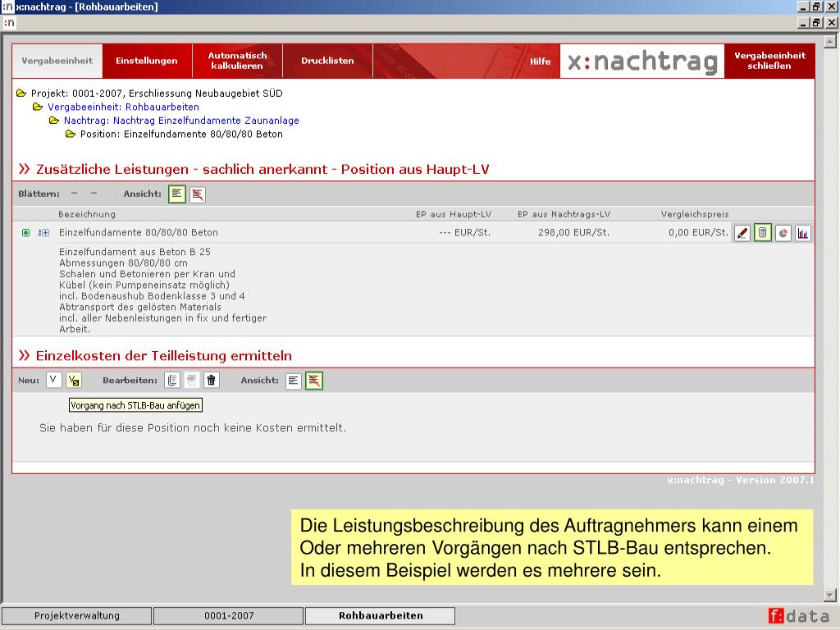The width and height of the screenshot is (840, 630).
Task: Click the :n application menu icon
Action: tap(9, 22)
